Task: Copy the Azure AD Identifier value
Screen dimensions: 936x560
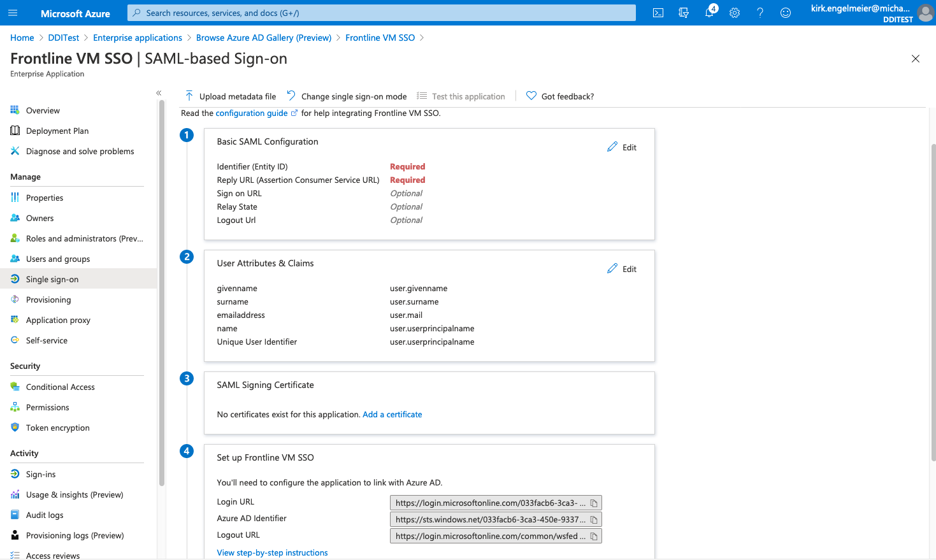Action: (594, 519)
